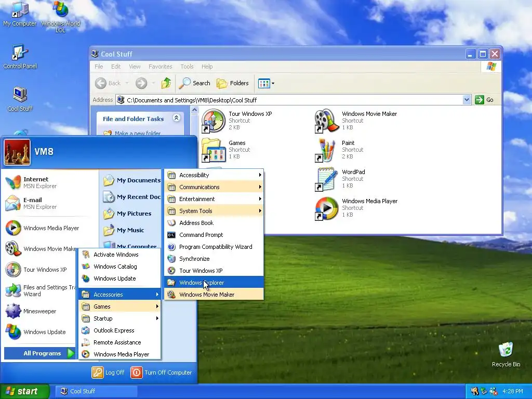Expand the Accessories folder in All Programs

(x=120, y=295)
